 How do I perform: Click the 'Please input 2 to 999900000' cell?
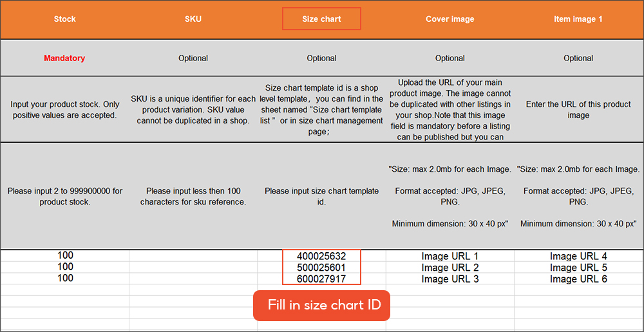coord(64,196)
